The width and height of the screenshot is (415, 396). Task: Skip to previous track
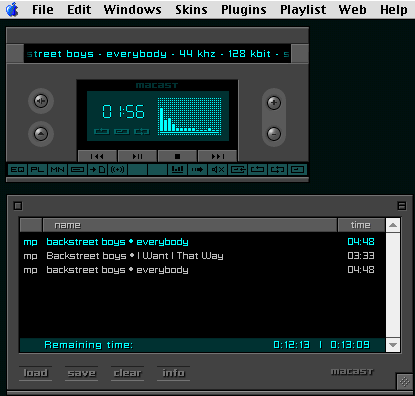pos(97,156)
